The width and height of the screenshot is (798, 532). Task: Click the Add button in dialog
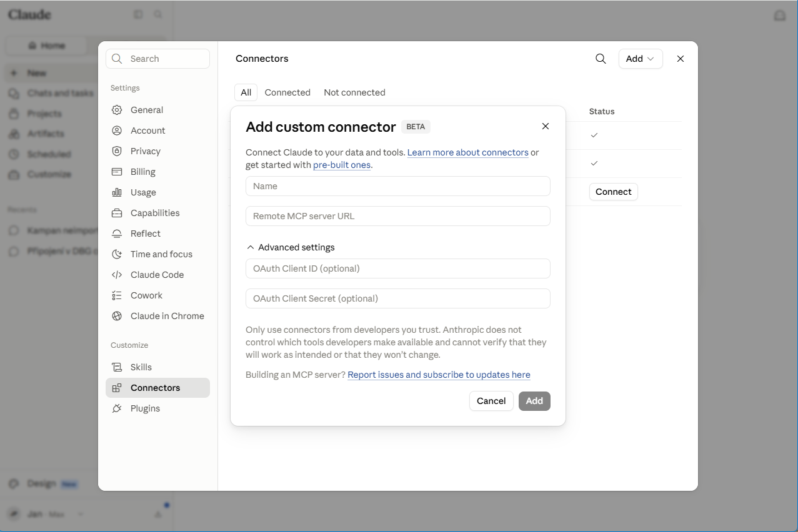534,401
